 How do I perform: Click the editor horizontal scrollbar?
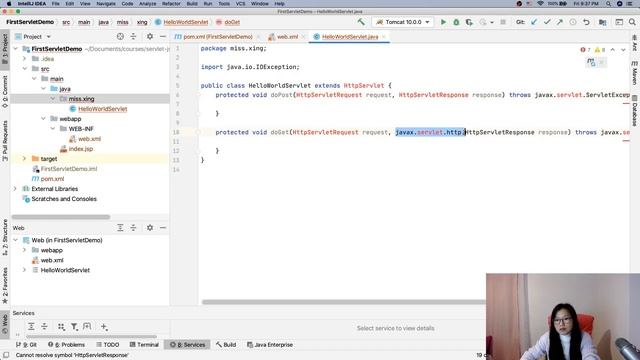tap(344, 302)
